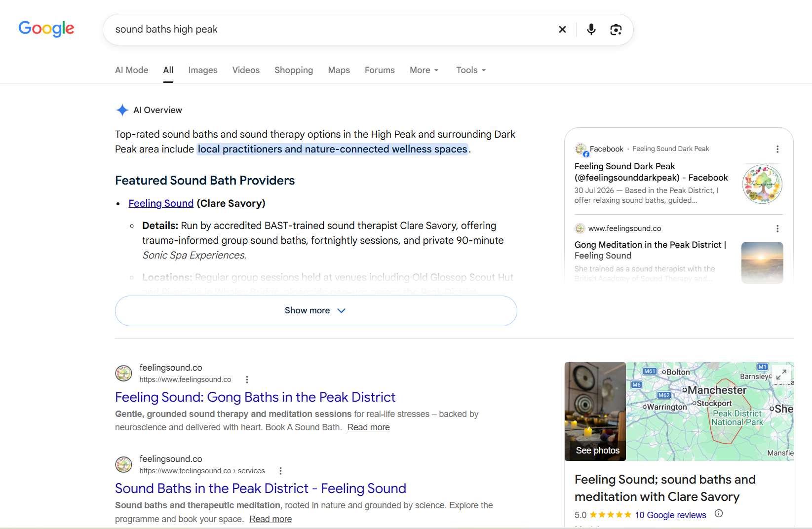The image size is (812, 529).
Task: Open Feeling Sound: Gong Baths in the Peak District
Action: tap(255, 397)
